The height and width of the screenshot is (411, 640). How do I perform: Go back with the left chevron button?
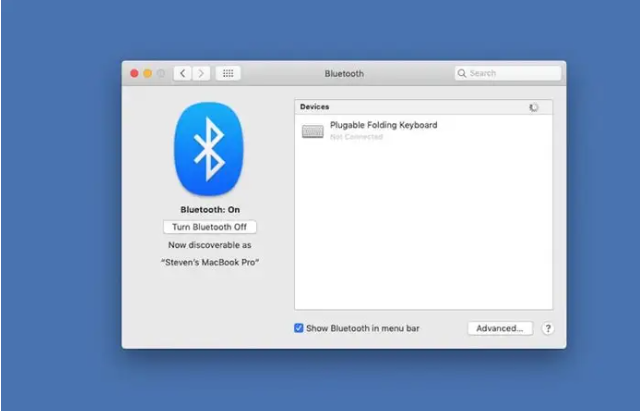point(183,73)
